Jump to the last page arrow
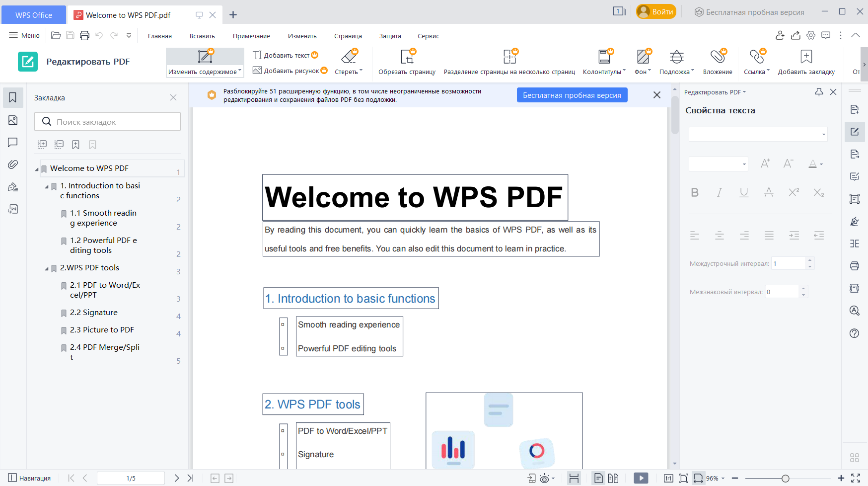Image resolution: width=868 pixels, height=486 pixels. 190,478
